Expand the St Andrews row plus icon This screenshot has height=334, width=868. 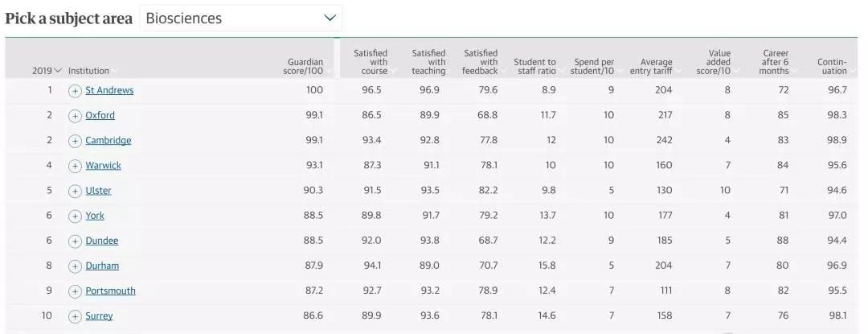[75, 91]
